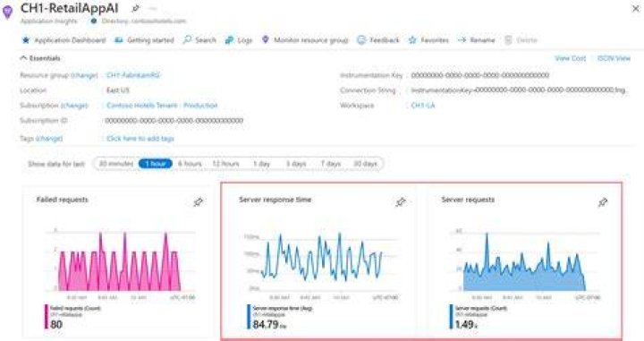Close the CH1-RetailAppAI blade
This screenshot has height=341, width=644.
coord(635,9)
